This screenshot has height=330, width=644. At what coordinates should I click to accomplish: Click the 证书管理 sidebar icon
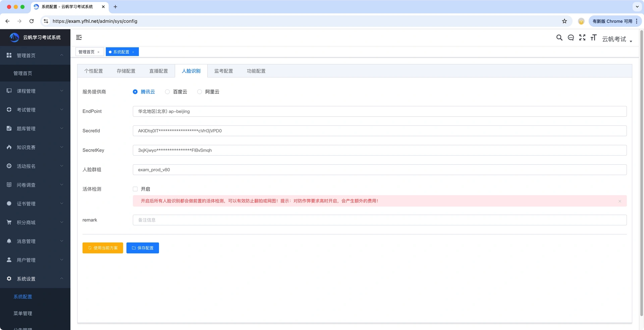[x=9, y=204]
